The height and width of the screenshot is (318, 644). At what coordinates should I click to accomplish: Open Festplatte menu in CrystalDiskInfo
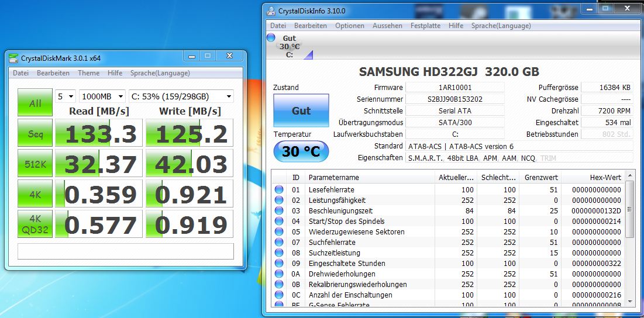pos(425,26)
